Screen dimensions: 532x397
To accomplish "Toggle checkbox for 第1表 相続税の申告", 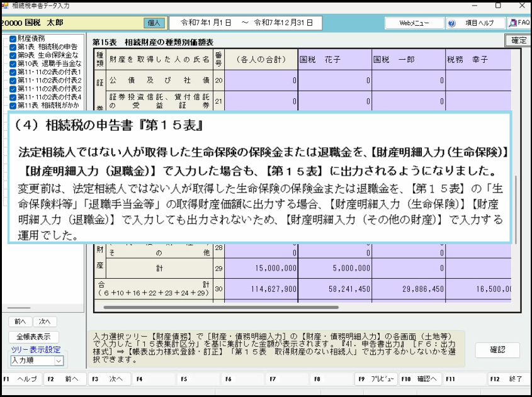I will click(x=13, y=47).
